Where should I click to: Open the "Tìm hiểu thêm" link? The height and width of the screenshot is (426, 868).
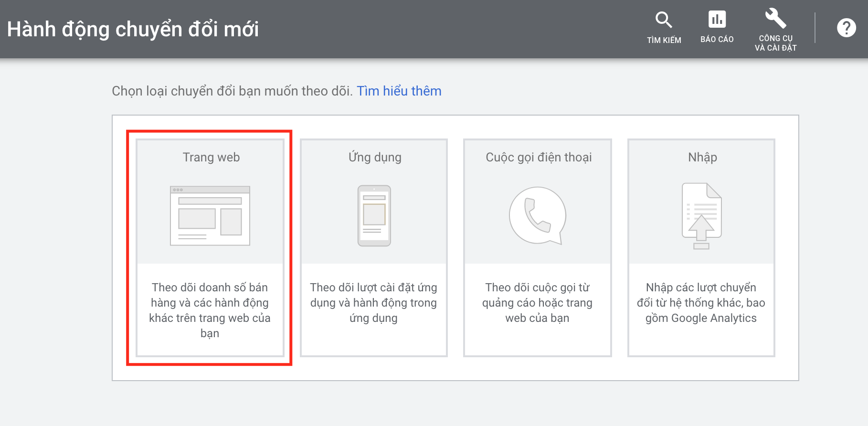tap(399, 91)
